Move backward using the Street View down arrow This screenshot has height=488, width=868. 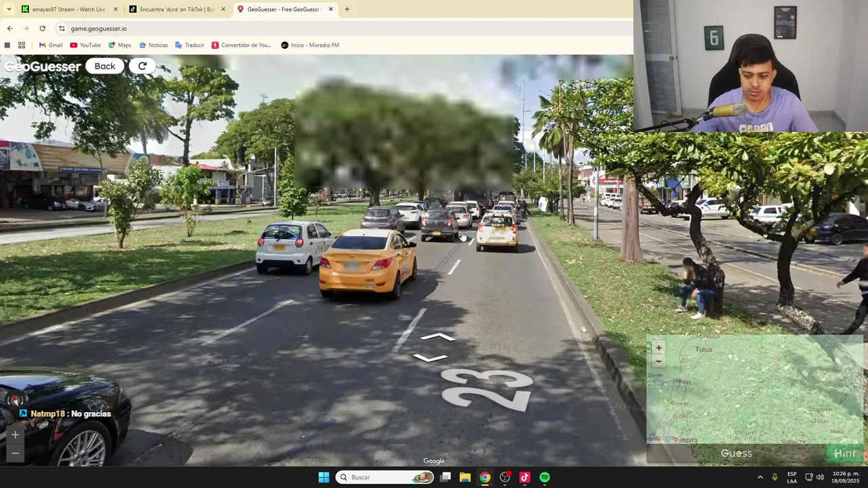(430, 358)
